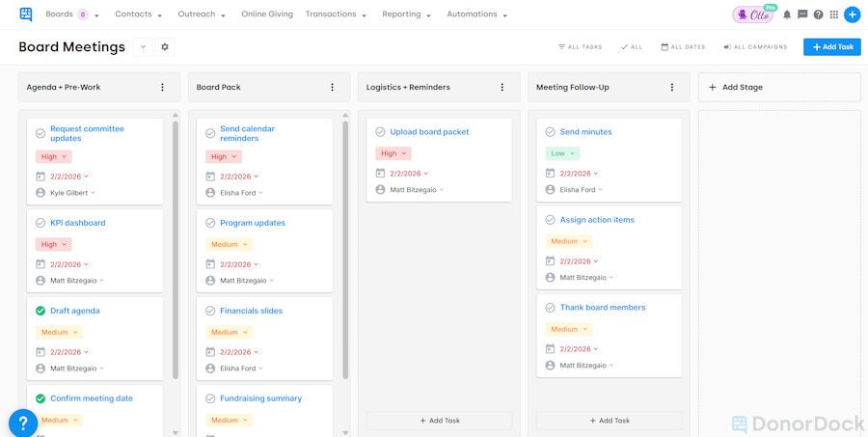Change High priority on KPI dashboard
Viewport: 868px width, 437px height.
tap(54, 244)
